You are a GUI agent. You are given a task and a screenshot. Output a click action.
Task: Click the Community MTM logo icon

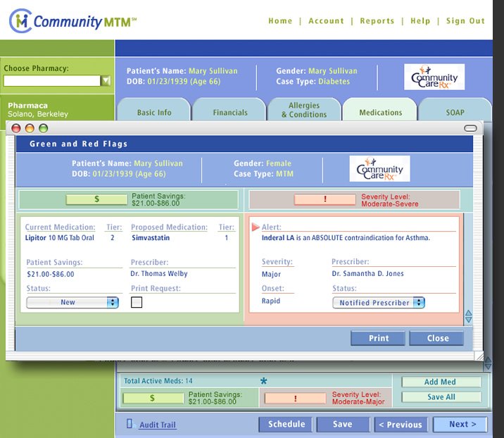coord(20,21)
